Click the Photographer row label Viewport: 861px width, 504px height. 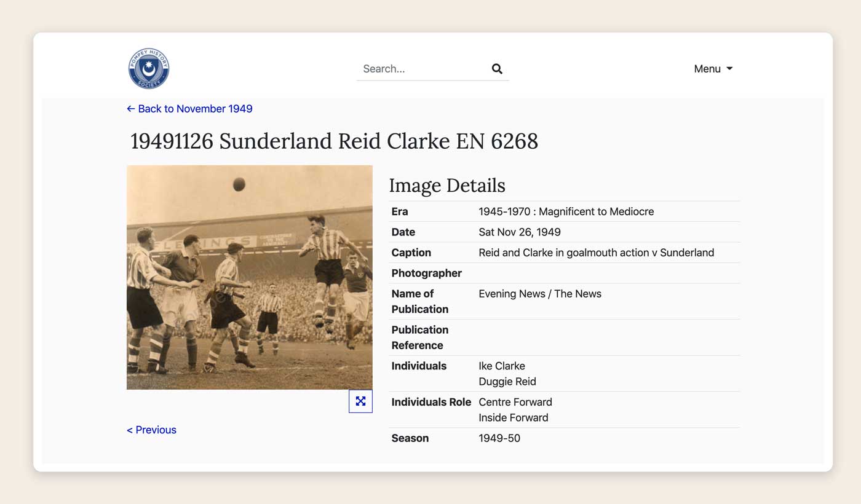click(426, 273)
